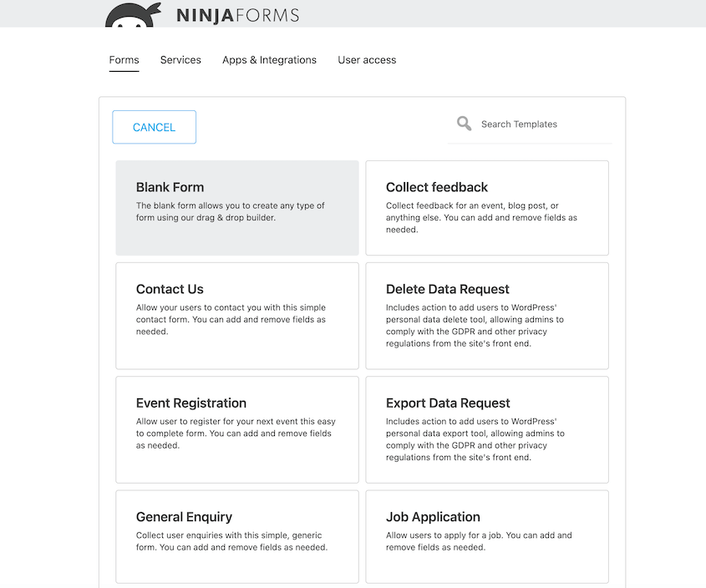Click the NINJAFORMS wordmark in the header

tap(238, 14)
